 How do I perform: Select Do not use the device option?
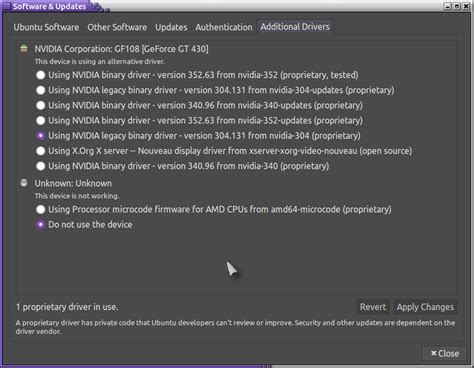pos(41,225)
